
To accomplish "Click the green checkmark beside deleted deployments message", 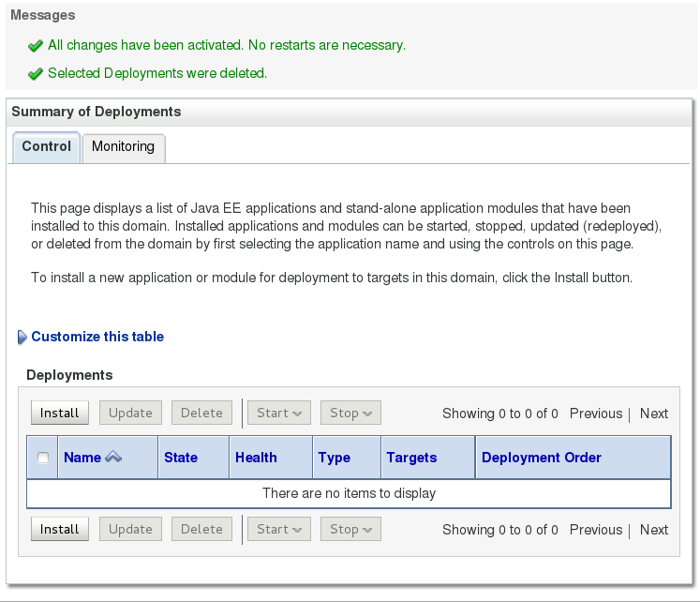I will [x=36, y=73].
